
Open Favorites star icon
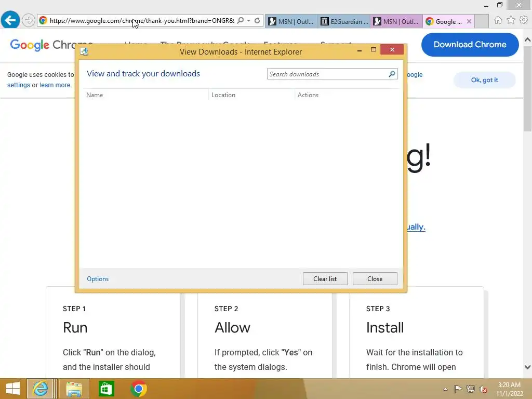pyautogui.click(x=511, y=20)
